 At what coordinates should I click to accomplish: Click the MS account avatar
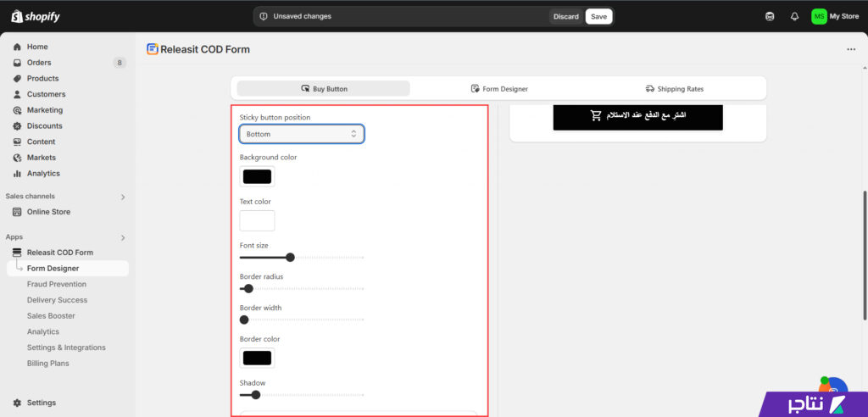tap(819, 17)
